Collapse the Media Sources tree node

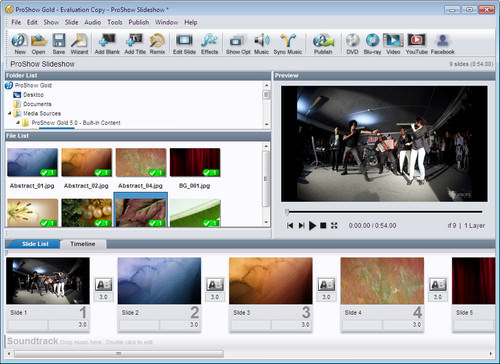[10, 113]
